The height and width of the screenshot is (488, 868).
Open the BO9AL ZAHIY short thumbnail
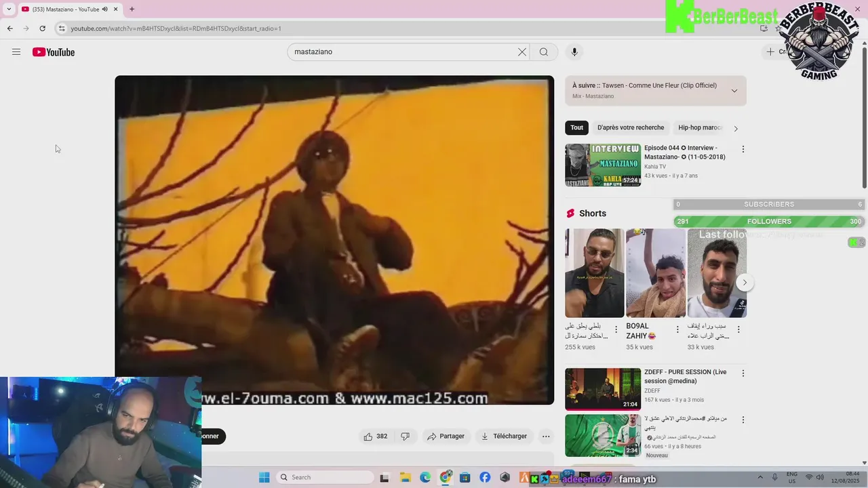point(656,273)
